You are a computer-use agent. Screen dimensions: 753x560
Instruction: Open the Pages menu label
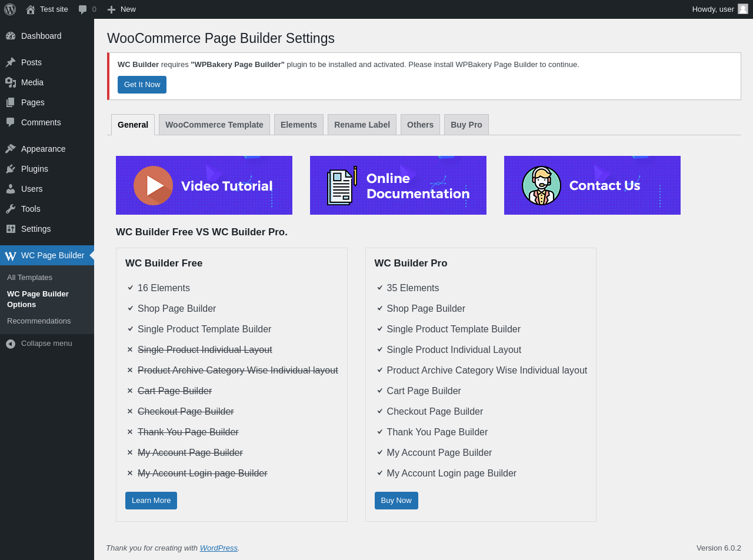click(33, 102)
